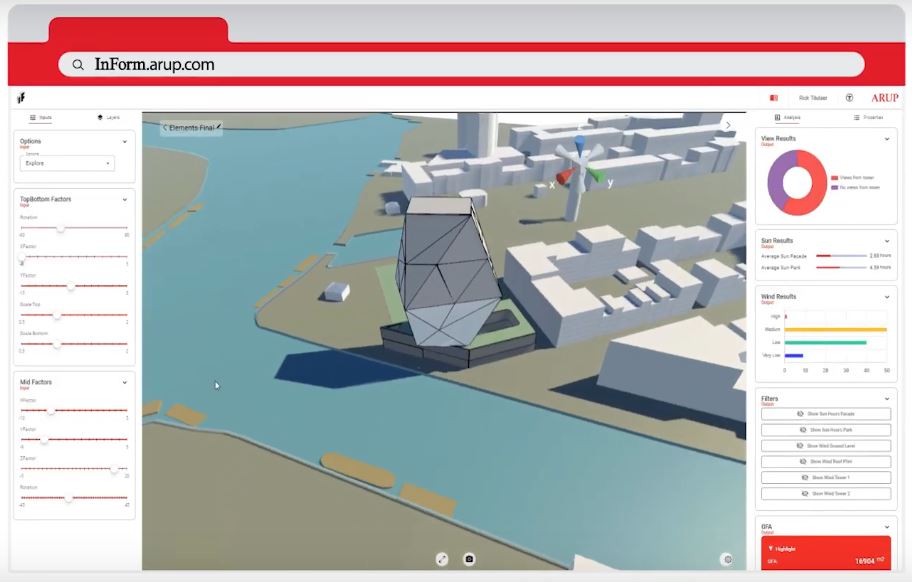Collapse the TopBottom Factors panel

(x=125, y=199)
